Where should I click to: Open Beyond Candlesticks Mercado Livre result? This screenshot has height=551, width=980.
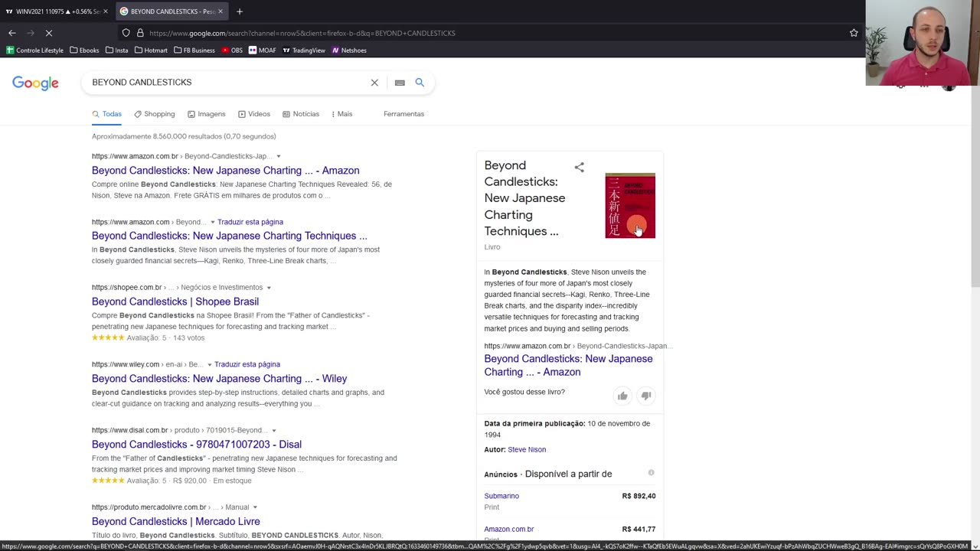(x=175, y=522)
